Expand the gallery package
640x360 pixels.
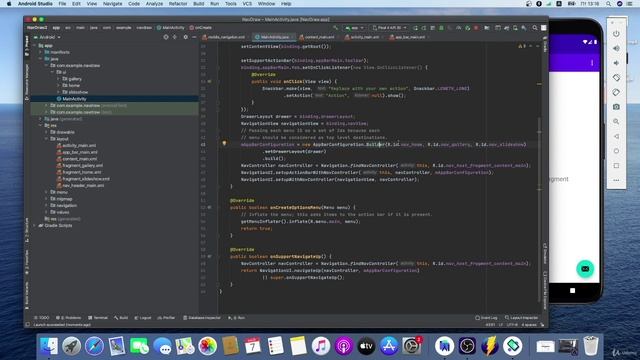59,79
